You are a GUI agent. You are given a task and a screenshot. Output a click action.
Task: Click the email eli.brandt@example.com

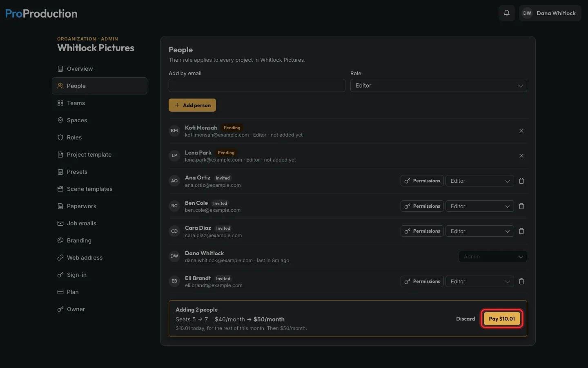[x=214, y=285]
